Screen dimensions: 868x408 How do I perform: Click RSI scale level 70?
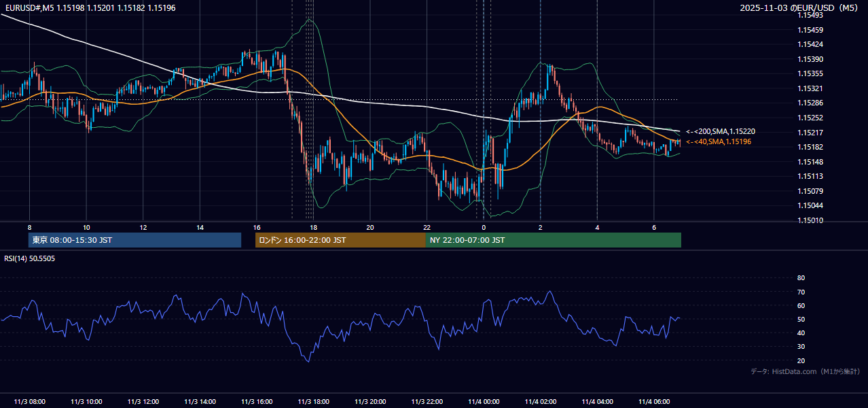(x=801, y=292)
